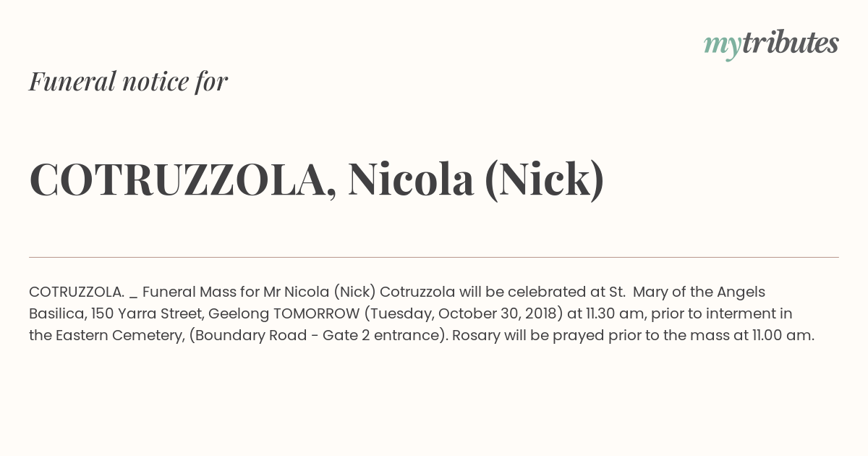Click the green "my" in the logo
The image size is (868, 456).
click(722, 47)
